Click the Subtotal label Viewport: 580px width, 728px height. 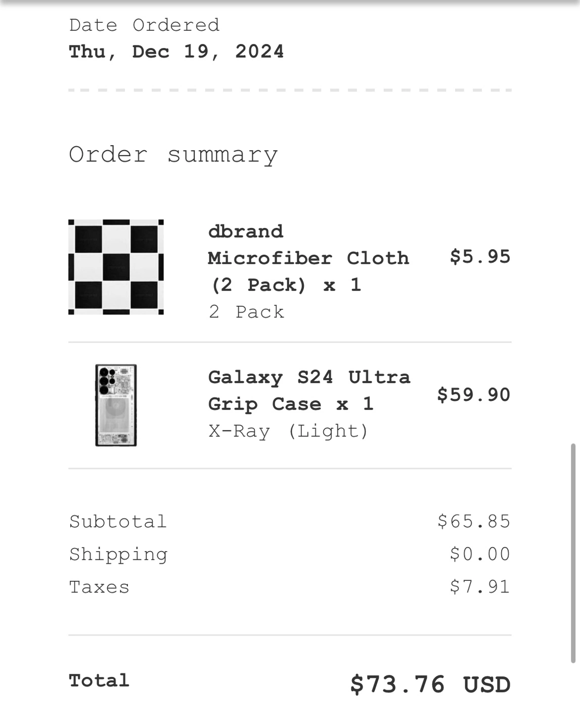tap(118, 522)
